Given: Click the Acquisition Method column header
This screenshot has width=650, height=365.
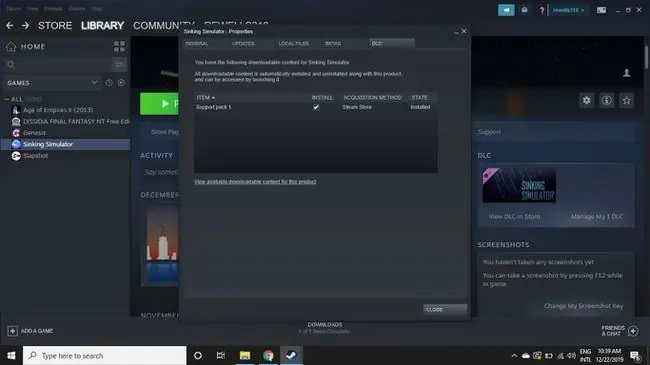Looking at the screenshot, I should [372, 97].
